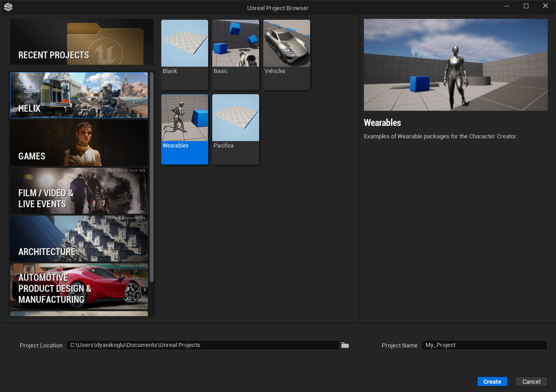
Task: Open the Recent Projects category
Action: pos(82,42)
